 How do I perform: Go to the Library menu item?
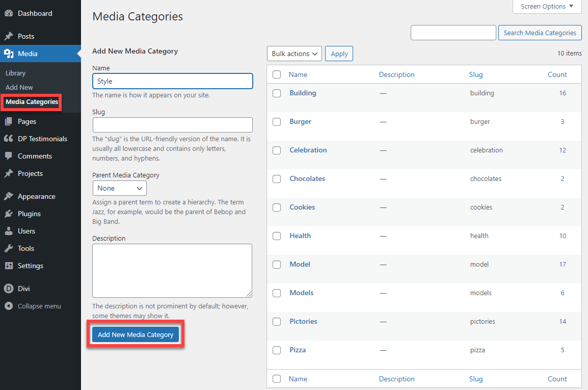click(x=15, y=73)
